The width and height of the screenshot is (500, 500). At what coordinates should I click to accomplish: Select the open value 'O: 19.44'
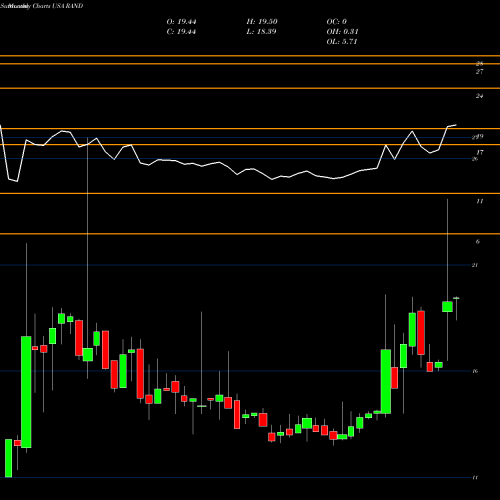pyautogui.click(x=181, y=22)
